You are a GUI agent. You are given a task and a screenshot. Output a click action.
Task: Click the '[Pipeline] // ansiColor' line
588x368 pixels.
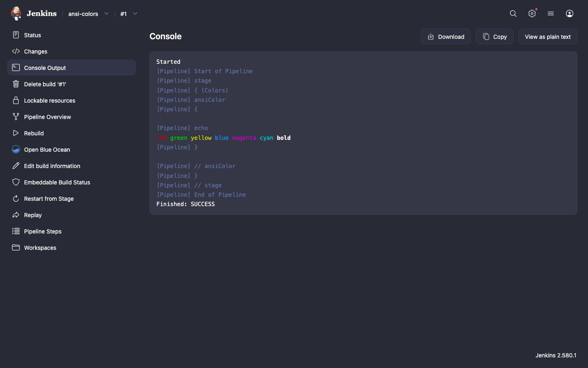(196, 166)
